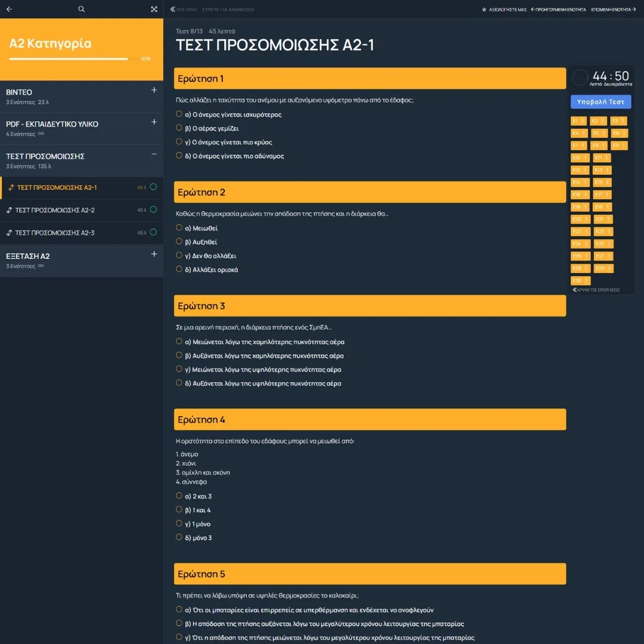The image size is (644, 644).
Task: Click the Ερώτηση 4 header bar
Action: (x=370, y=419)
